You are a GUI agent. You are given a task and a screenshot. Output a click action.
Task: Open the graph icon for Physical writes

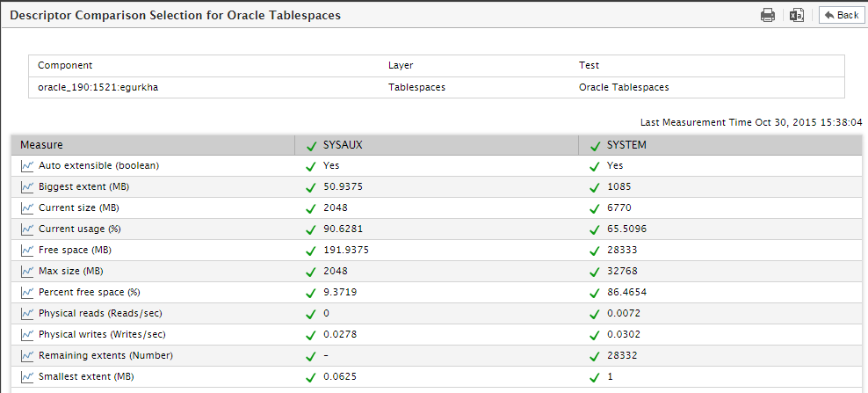tap(27, 334)
